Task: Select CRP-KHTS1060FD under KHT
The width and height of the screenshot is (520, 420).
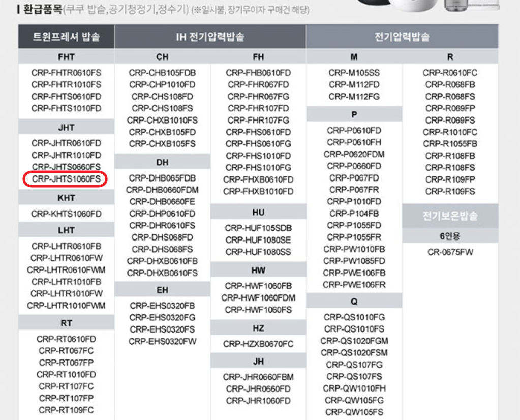Action: pyautogui.click(x=66, y=214)
